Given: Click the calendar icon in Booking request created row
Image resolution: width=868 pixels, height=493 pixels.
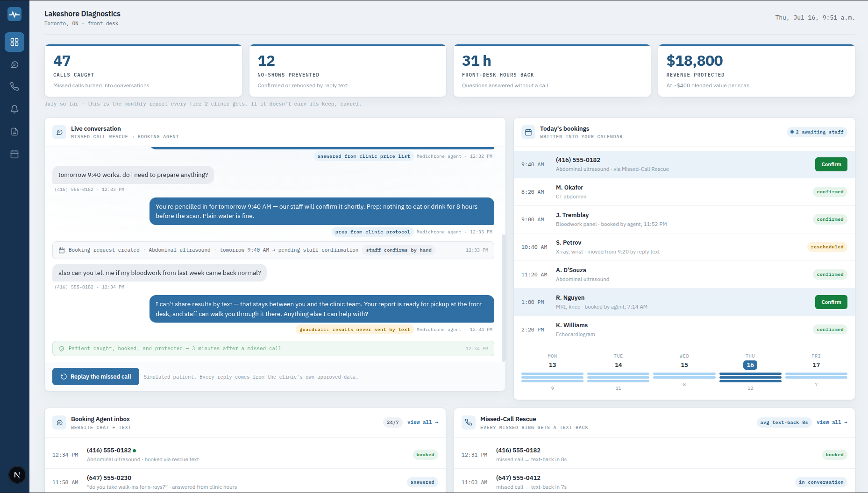Looking at the screenshot, I should 61,250.
